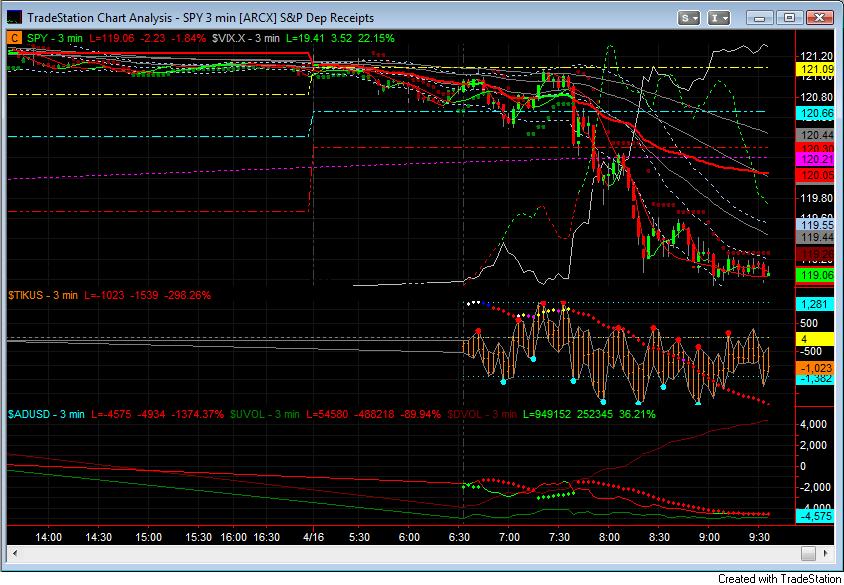Click the VIX last value 'L=19.41'
The image size is (844, 585).
307,38
